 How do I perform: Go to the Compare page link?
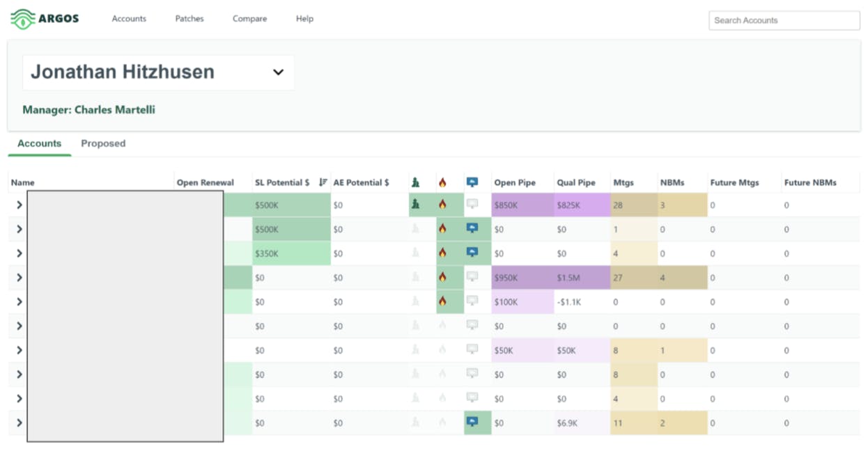[249, 19]
